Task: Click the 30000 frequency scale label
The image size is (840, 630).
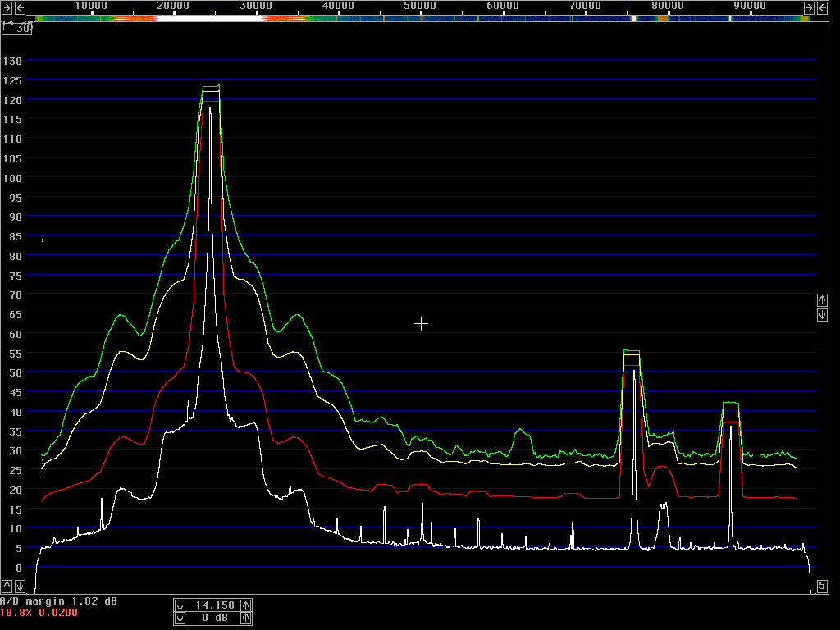Action: (256, 6)
